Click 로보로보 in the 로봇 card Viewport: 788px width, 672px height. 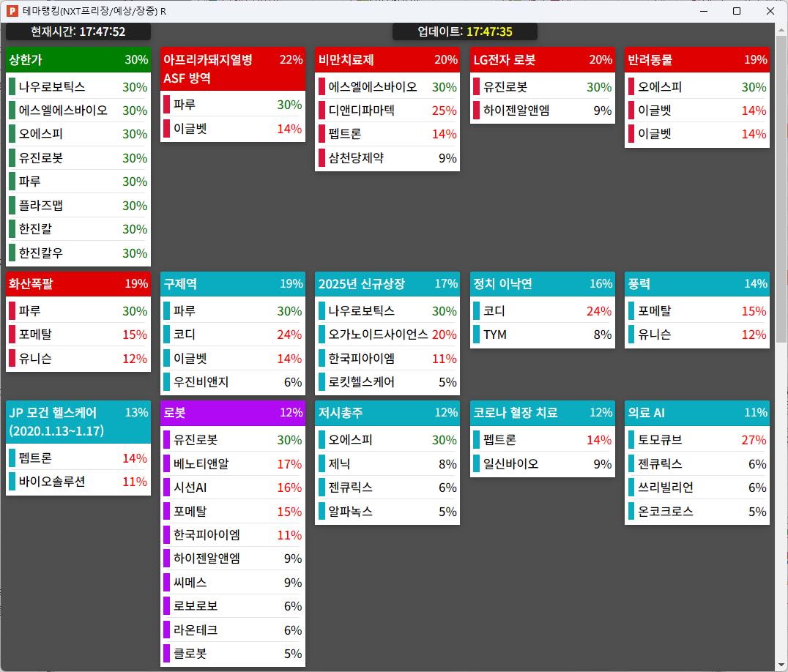coord(233,606)
